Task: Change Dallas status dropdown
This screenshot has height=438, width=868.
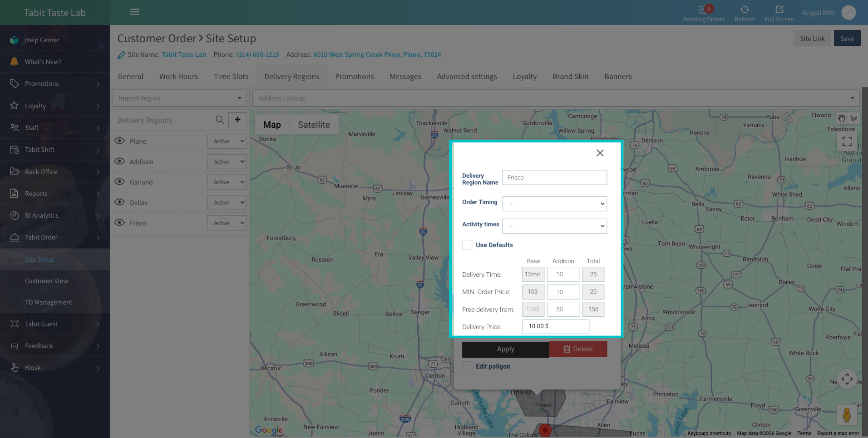Action: [x=227, y=203]
